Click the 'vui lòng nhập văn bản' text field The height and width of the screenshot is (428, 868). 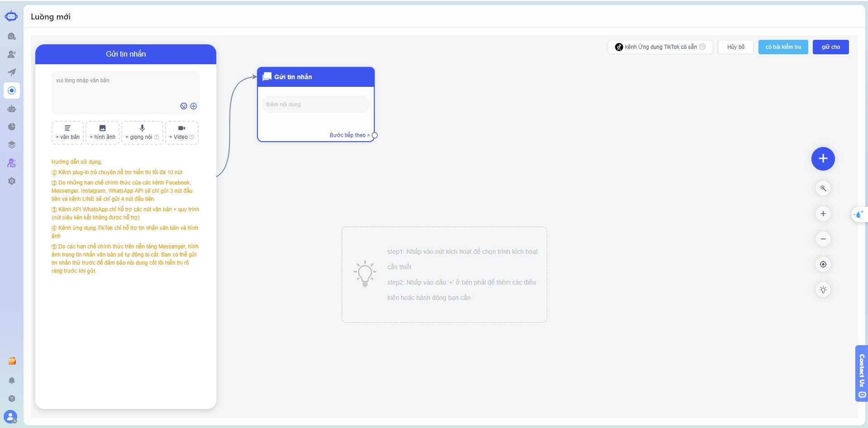pyautogui.click(x=126, y=92)
